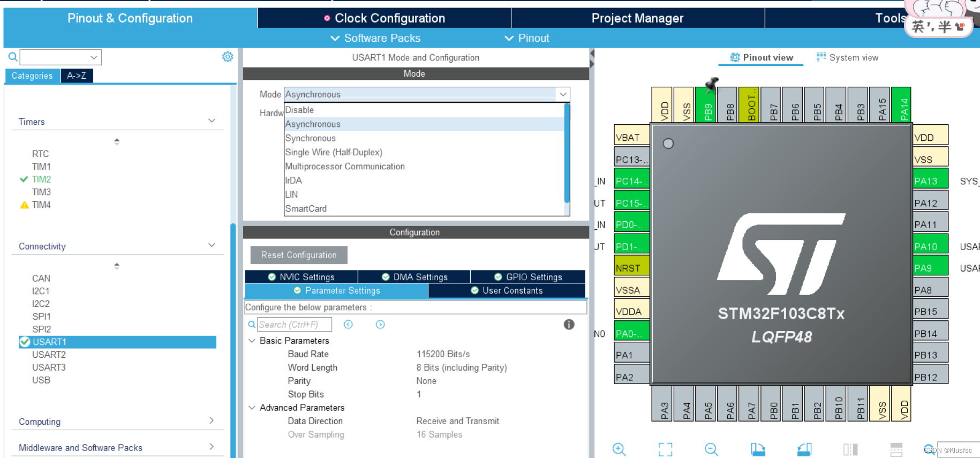Open the Project Manager tab
This screenshot has height=458, width=980.
click(638, 18)
